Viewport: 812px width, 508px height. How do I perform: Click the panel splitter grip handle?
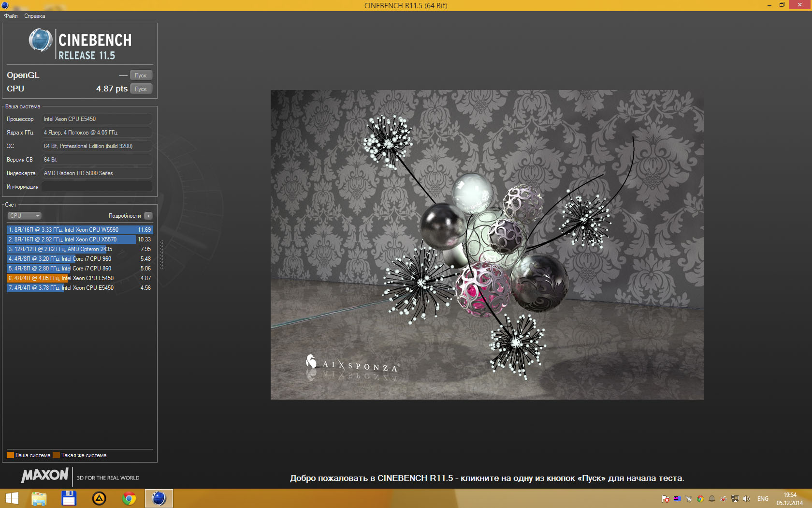point(161,254)
